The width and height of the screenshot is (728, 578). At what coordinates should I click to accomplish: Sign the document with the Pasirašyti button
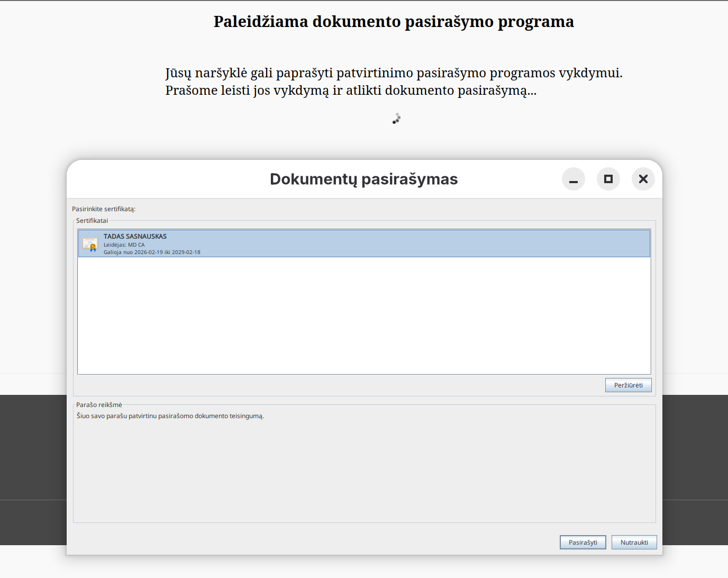[x=583, y=543]
